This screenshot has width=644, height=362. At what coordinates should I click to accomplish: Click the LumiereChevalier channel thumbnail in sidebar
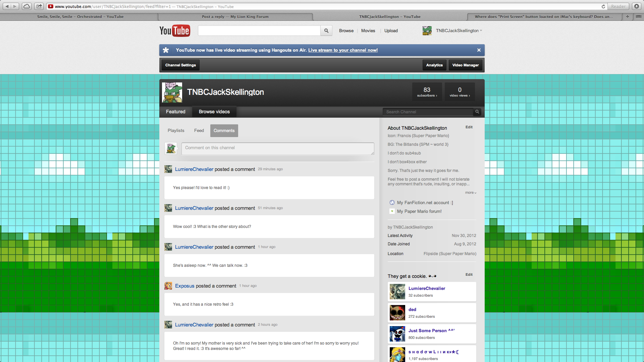(397, 292)
